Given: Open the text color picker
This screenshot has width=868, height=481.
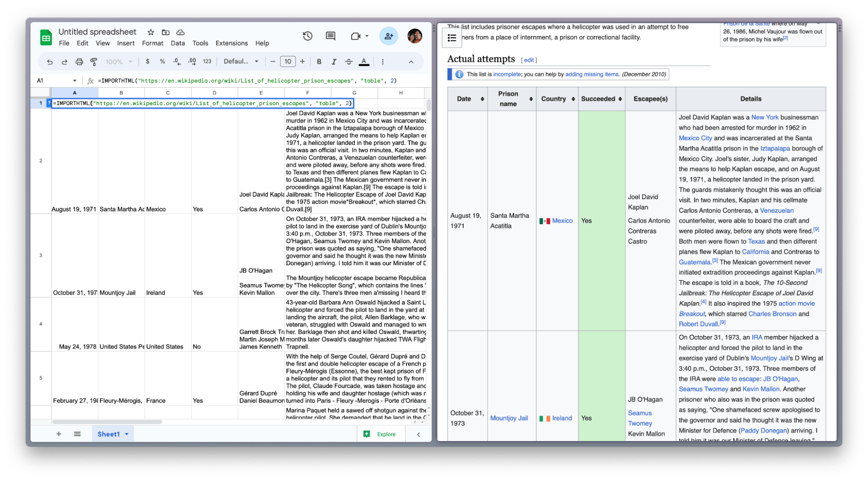Looking at the screenshot, I should 364,62.
